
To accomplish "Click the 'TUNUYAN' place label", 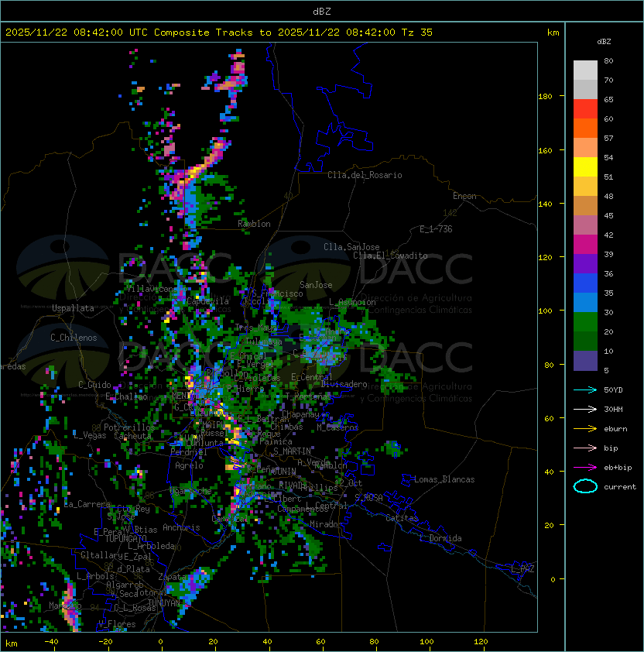I will (x=163, y=602).
